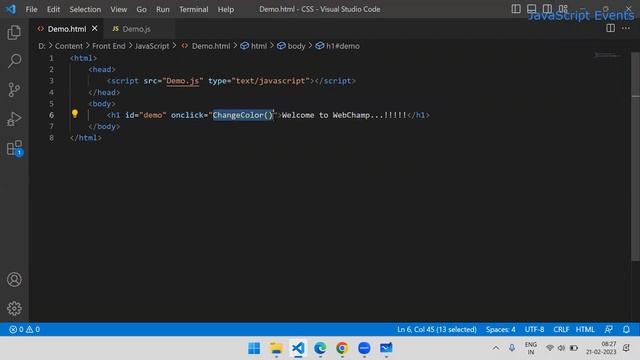Screen dimensions: 640x360
Task: Open the Mail app from the taskbar
Action: pyautogui.click(x=386, y=348)
